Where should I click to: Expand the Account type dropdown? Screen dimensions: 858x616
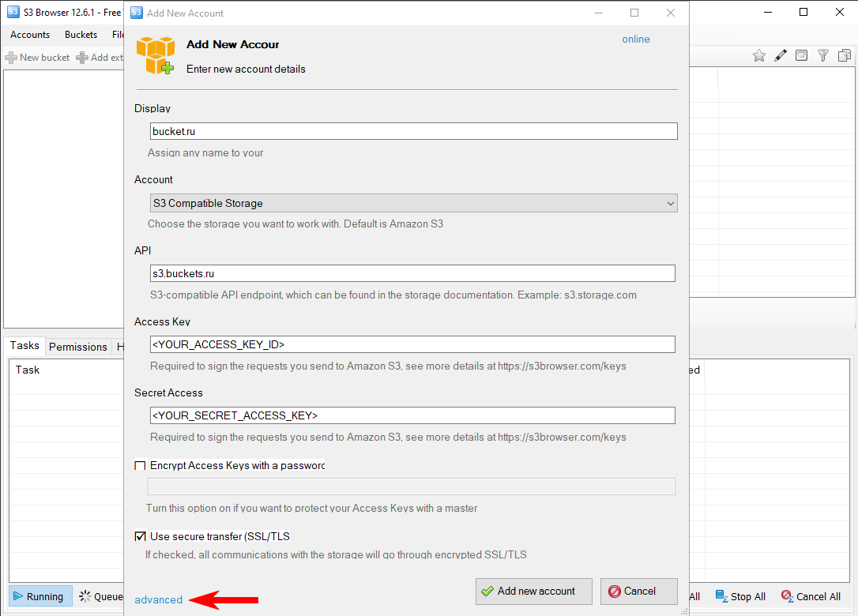(414, 203)
